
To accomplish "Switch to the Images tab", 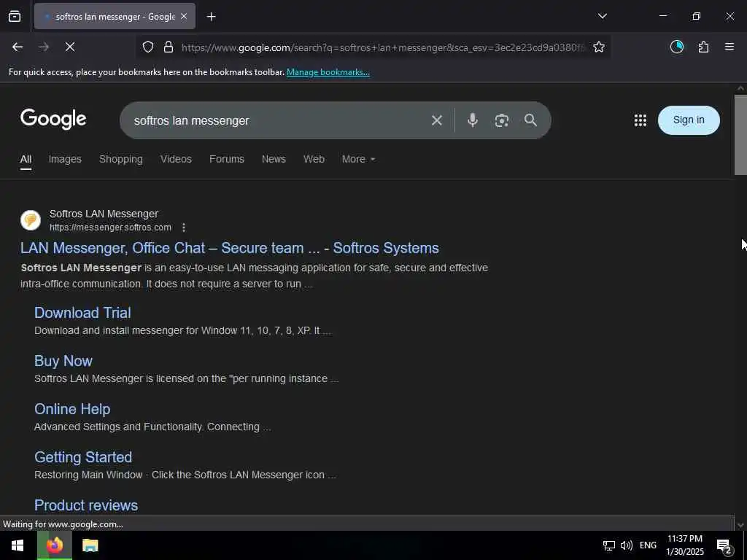I will click(65, 159).
